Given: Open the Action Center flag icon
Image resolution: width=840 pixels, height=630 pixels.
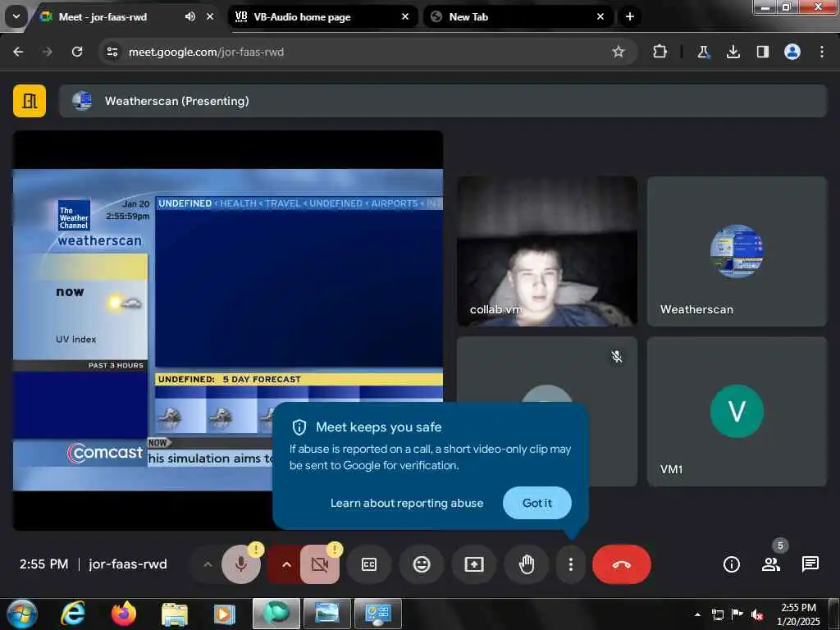Looking at the screenshot, I should [737, 614].
